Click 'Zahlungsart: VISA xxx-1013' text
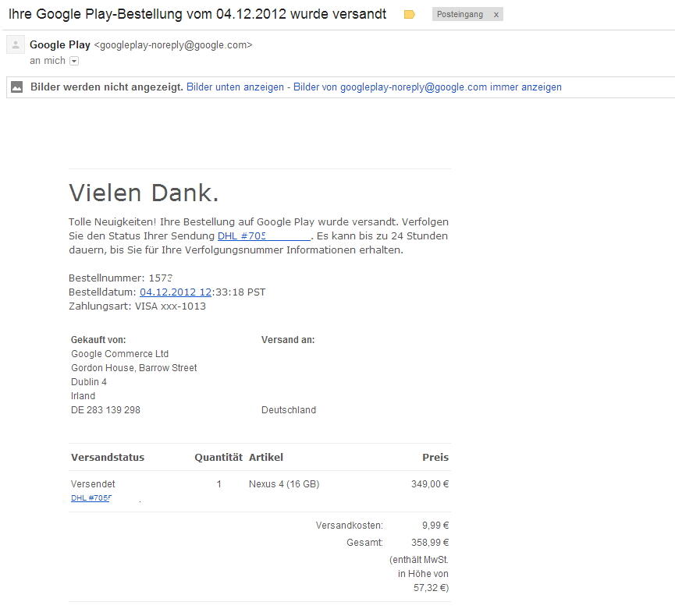Viewport: 675px width, 616px height. pyautogui.click(x=137, y=306)
